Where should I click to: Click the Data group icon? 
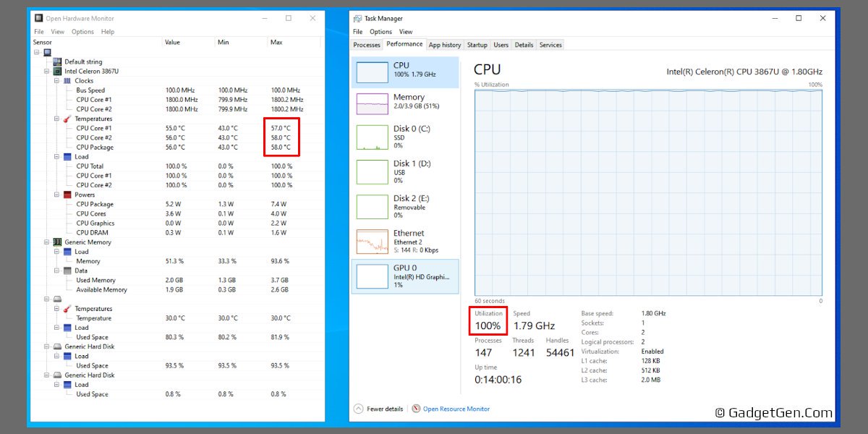67,271
